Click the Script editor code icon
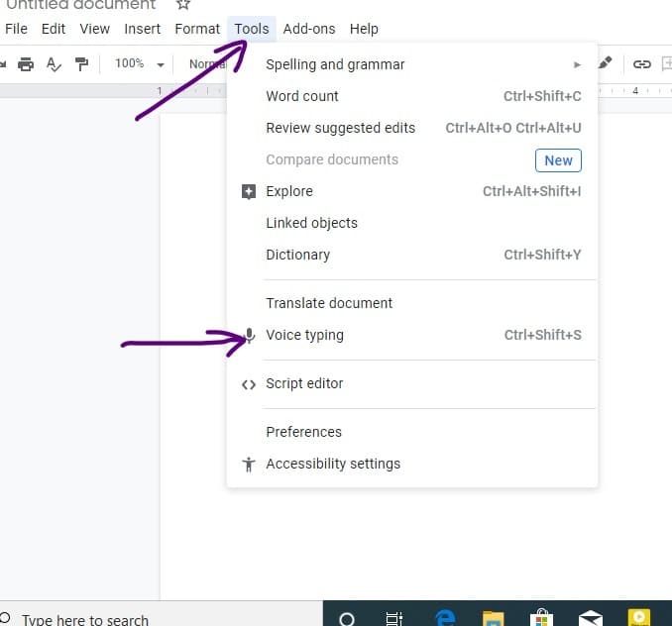 [x=249, y=384]
